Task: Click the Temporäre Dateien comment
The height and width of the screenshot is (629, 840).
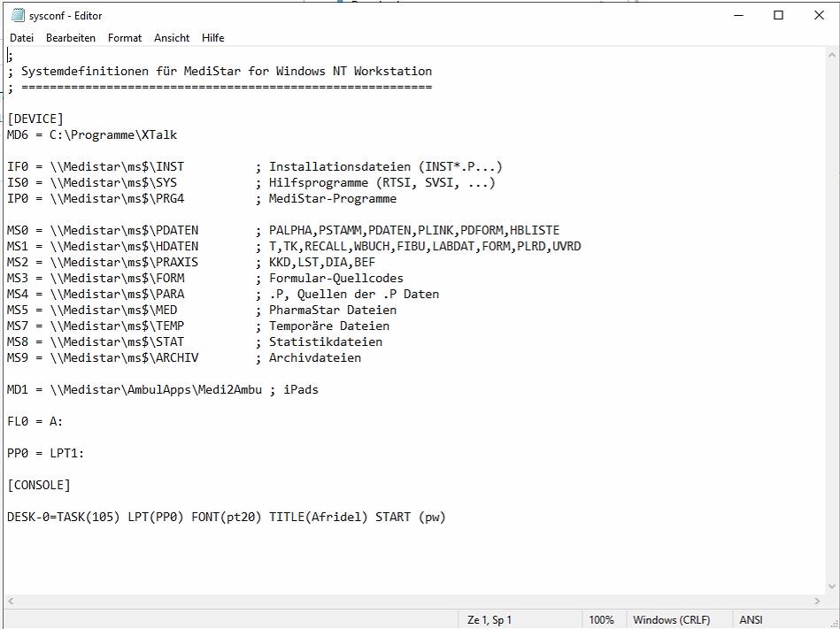Action: point(329,326)
